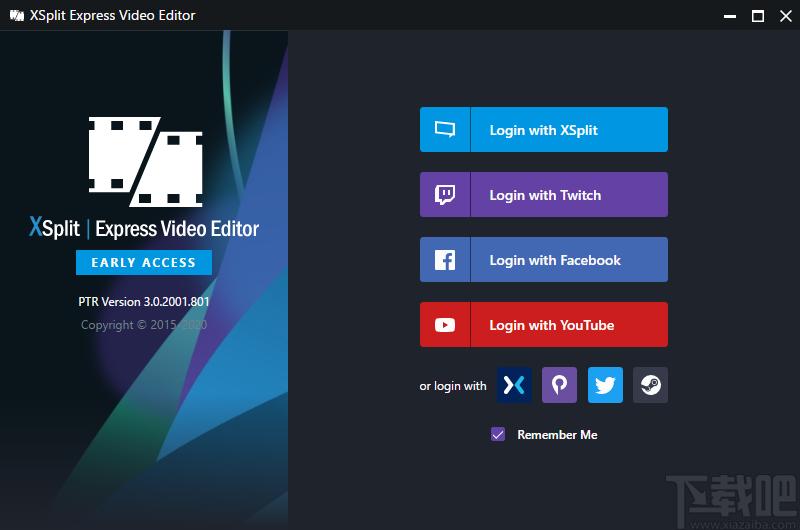This screenshot has height=530, width=800.
Task: Log in using the Twitter bird icon
Action: [605, 385]
